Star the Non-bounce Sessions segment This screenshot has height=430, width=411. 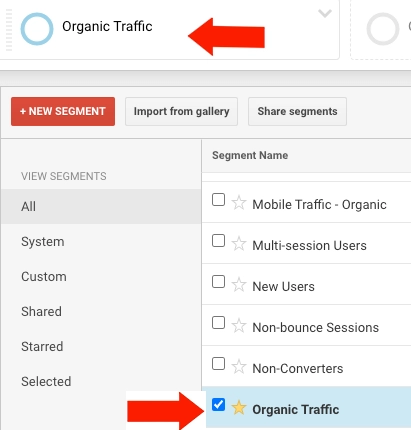pyautogui.click(x=239, y=326)
